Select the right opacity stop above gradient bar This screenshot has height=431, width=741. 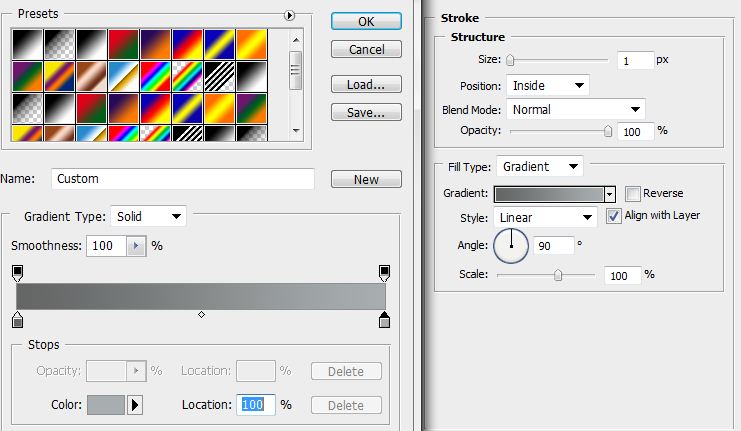[x=384, y=273]
